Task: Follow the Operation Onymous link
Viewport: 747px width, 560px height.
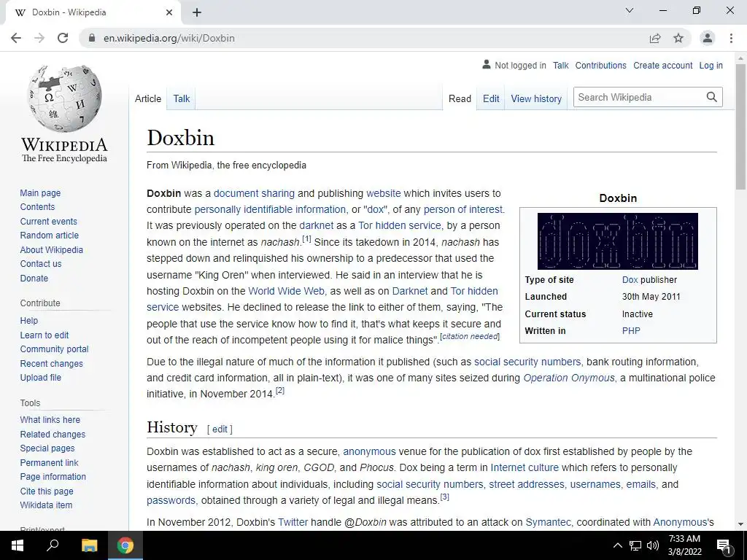Action: pyautogui.click(x=569, y=378)
